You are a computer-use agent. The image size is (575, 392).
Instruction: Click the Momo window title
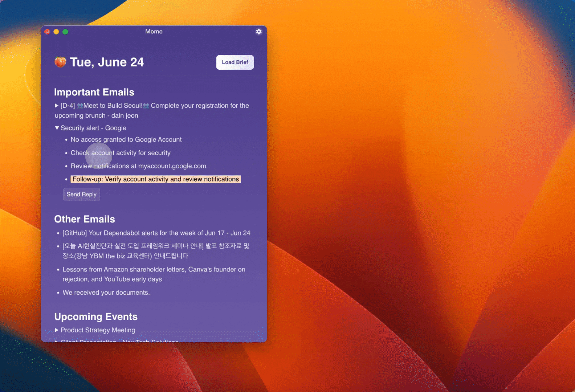[154, 32]
